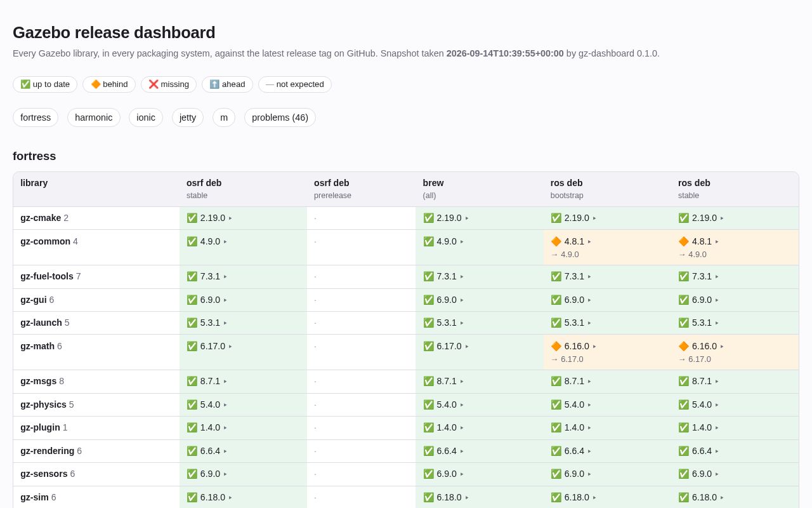The width and height of the screenshot is (812, 508).
Task: Click the orange diamond for gz-common ros deb stable
Action: tap(683, 241)
